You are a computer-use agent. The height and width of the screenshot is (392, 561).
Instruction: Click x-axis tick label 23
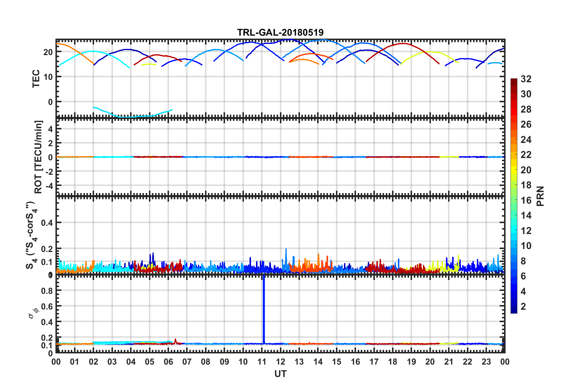point(486,362)
